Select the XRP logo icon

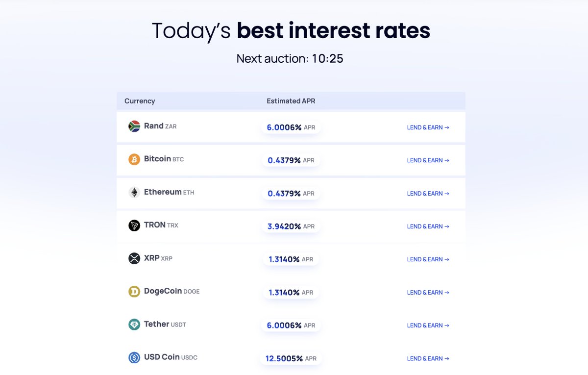(134, 258)
